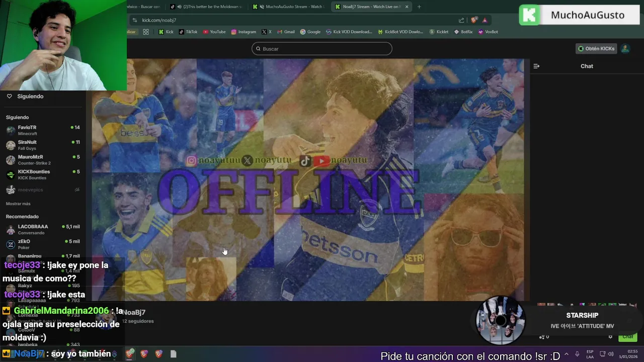Switch to MuchoAuGusto Stream tab
Viewport: 644px width, 362px height.
point(290,7)
